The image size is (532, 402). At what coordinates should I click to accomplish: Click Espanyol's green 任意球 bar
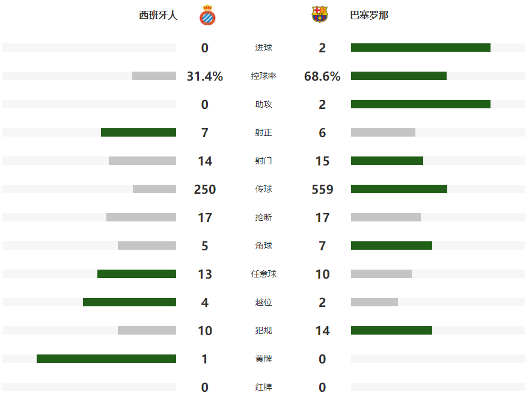[136, 274]
